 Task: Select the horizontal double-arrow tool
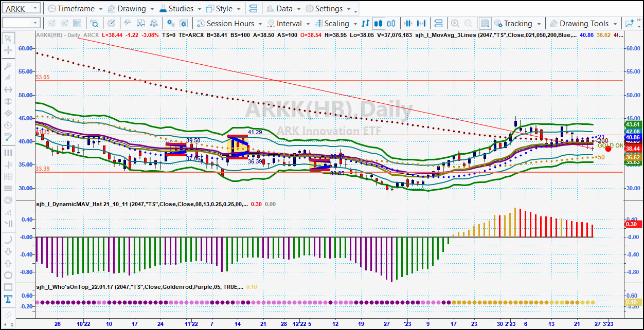click(8, 89)
